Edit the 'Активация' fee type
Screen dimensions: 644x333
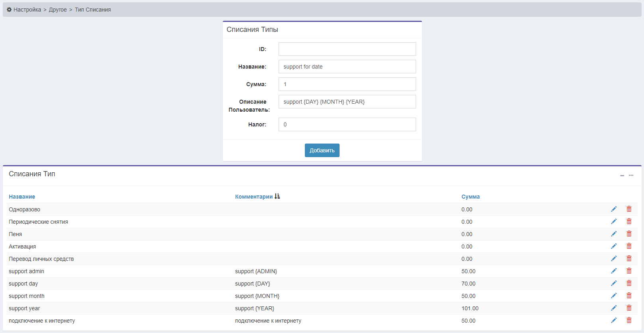click(x=614, y=246)
